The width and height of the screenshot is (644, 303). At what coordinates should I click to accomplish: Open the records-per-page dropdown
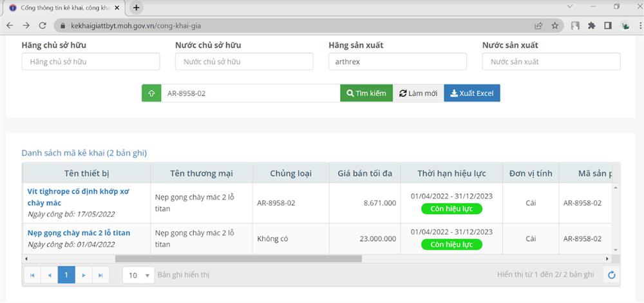tap(138, 275)
